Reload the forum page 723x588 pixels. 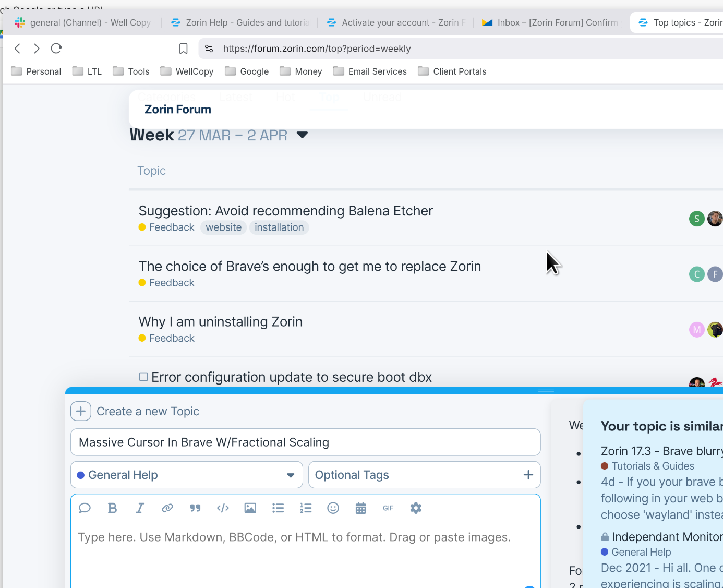(x=56, y=49)
